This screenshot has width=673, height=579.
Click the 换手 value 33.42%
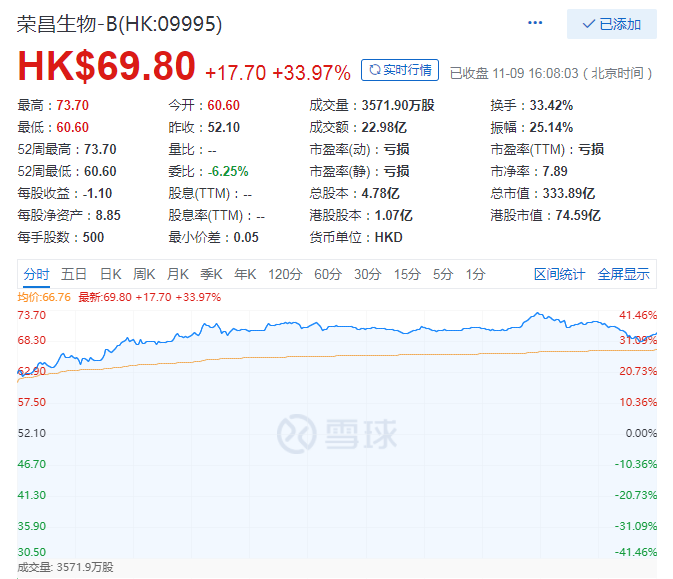point(551,105)
